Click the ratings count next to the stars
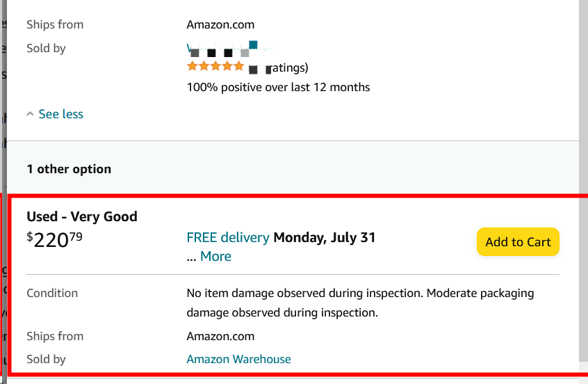Image resolution: width=588 pixels, height=384 pixels. pyautogui.click(x=286, y=68)
